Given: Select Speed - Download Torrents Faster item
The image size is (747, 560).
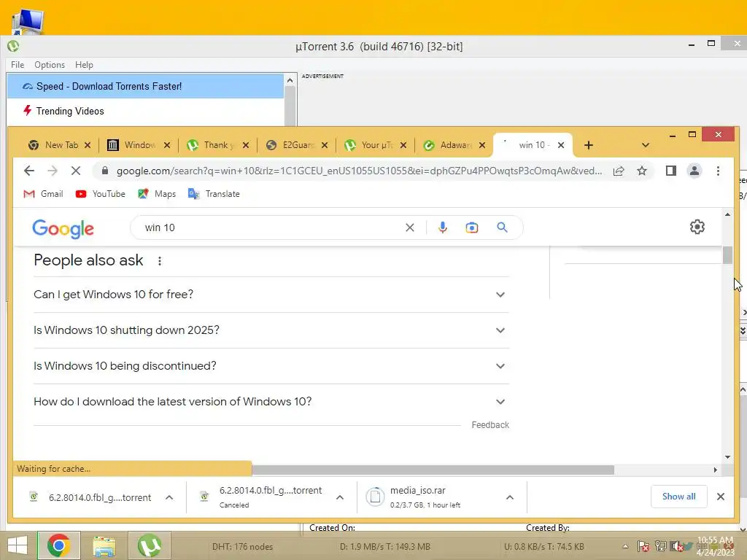Looking at the screenshot, I should 145,86.
